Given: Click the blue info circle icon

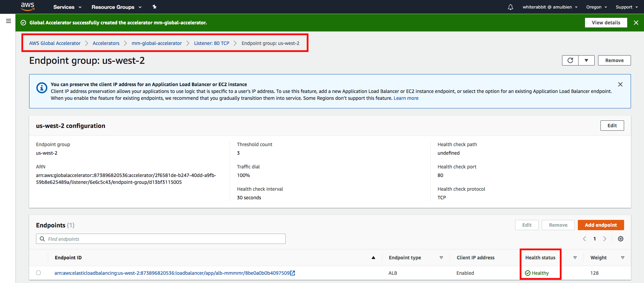Looking at the screenshot, I should 42,88.
